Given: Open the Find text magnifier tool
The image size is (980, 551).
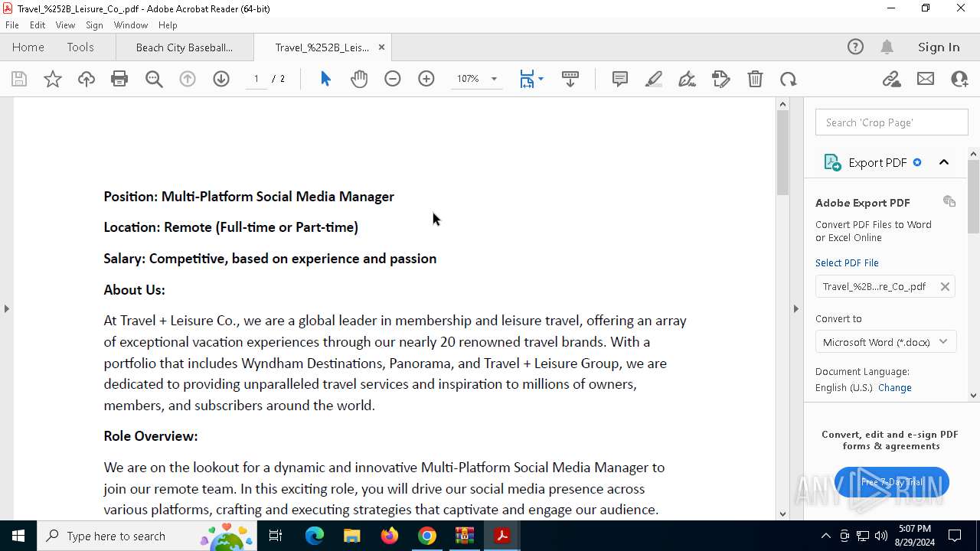Looking at the screenshot, I should tap(154, 79).
